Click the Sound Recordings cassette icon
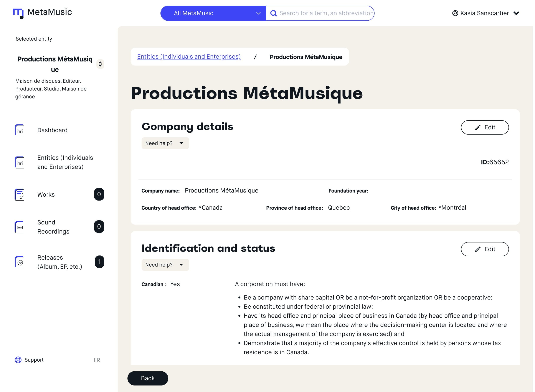 tap(20, 227)
